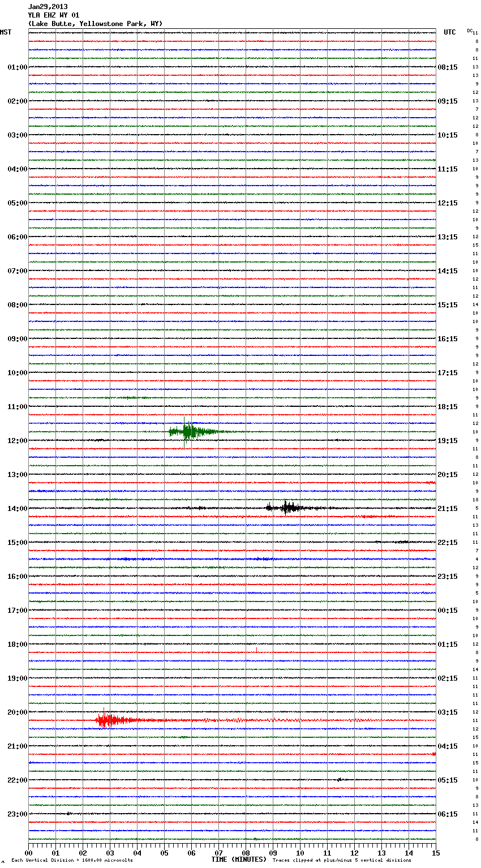The width and height of the screenshot is (481, 868).
Task: Click the MST time label "03:00"
Action: click(18, 135)
